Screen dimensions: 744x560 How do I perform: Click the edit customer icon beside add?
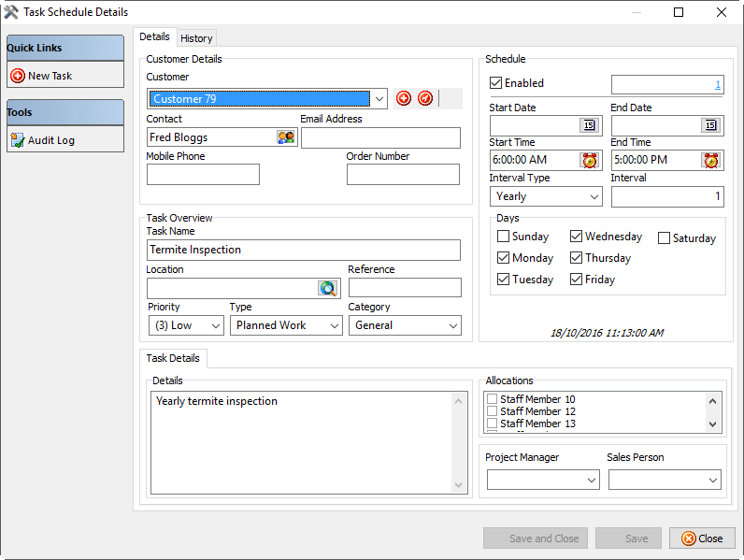click(425, 98)
